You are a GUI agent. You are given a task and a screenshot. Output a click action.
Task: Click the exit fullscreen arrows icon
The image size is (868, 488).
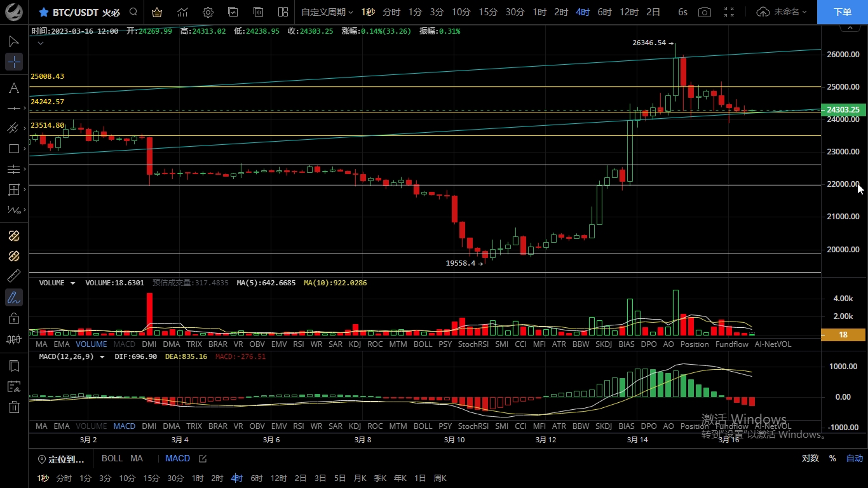(x=729, y=12)
